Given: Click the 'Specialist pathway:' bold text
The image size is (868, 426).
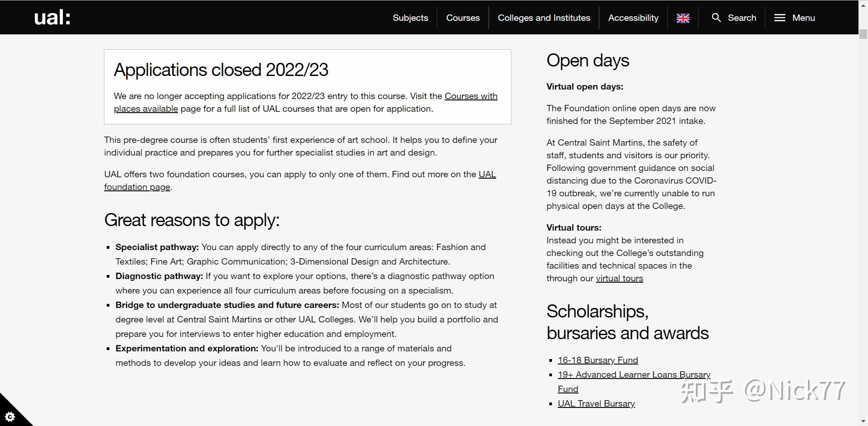Looking at the screenshot, I should tap(157, 247).
